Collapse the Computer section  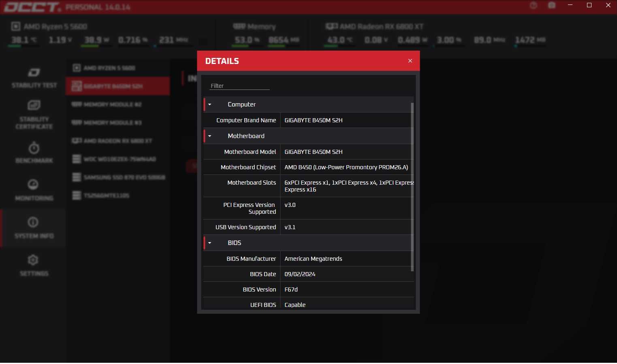(x=209, y=104)
